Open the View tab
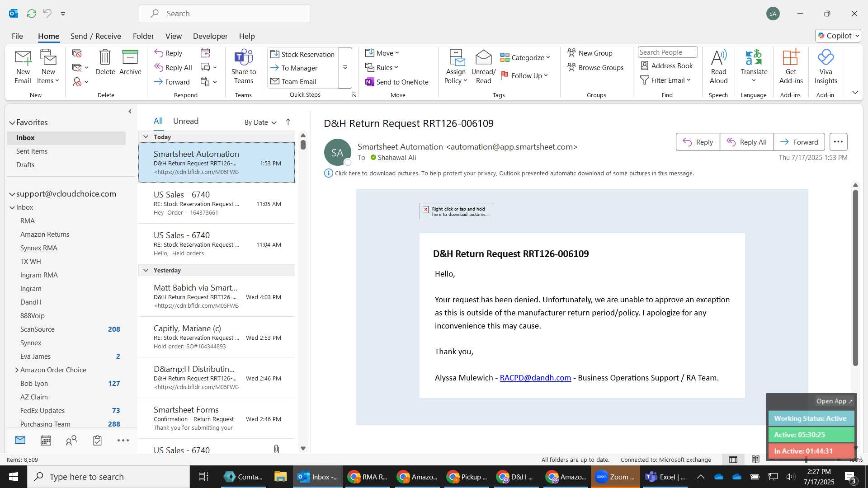This screenshot has height=488, width=868. pos(173,36)
